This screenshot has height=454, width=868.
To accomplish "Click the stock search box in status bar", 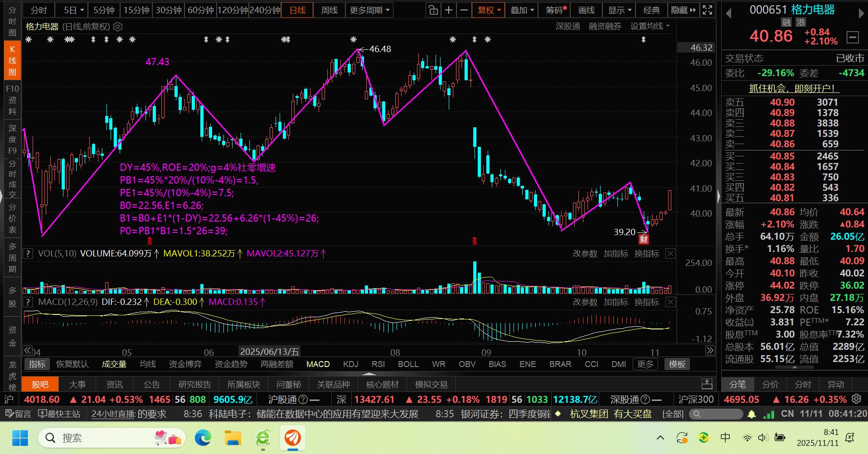I will click(715, 414).
